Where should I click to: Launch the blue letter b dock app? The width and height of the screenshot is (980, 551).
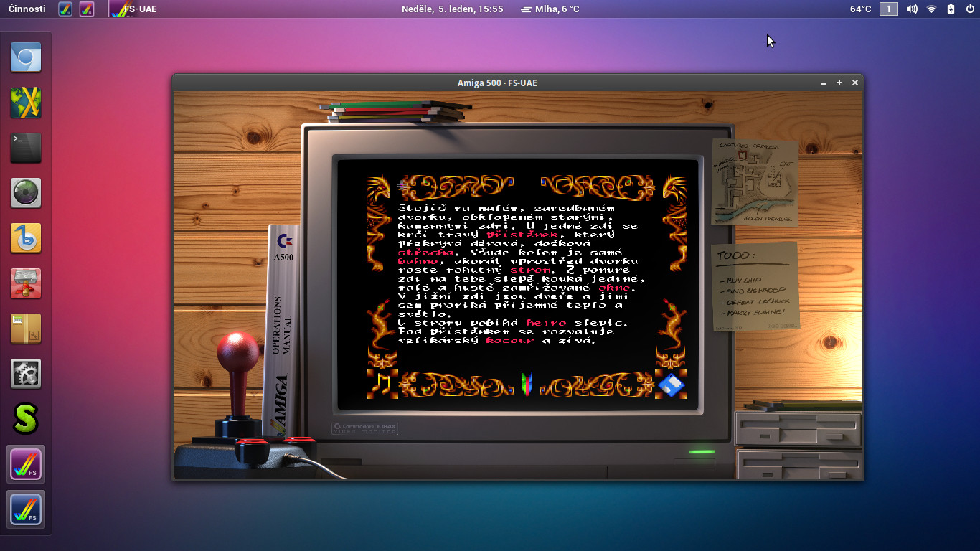[26, 238]
